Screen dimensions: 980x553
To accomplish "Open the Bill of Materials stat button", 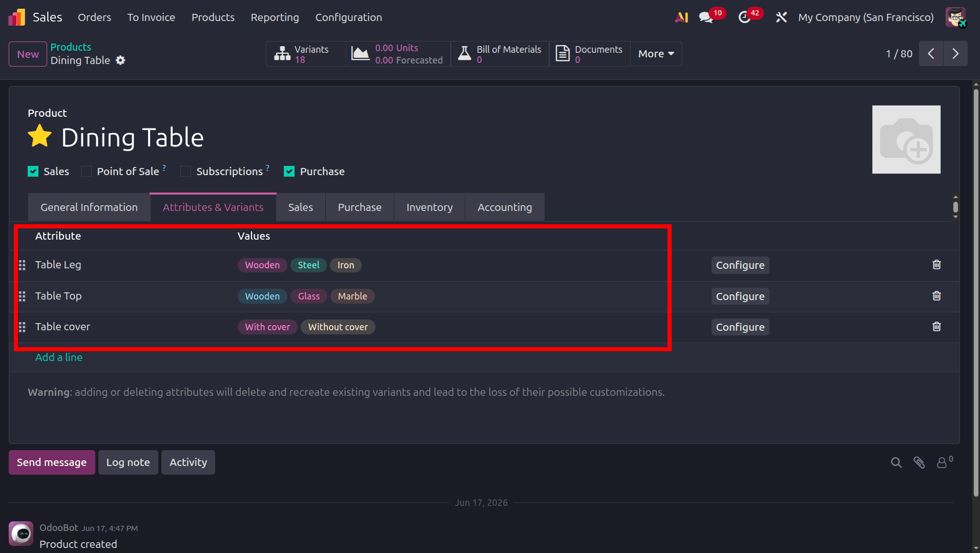I will pyautogui.click(x=500, y=54).
